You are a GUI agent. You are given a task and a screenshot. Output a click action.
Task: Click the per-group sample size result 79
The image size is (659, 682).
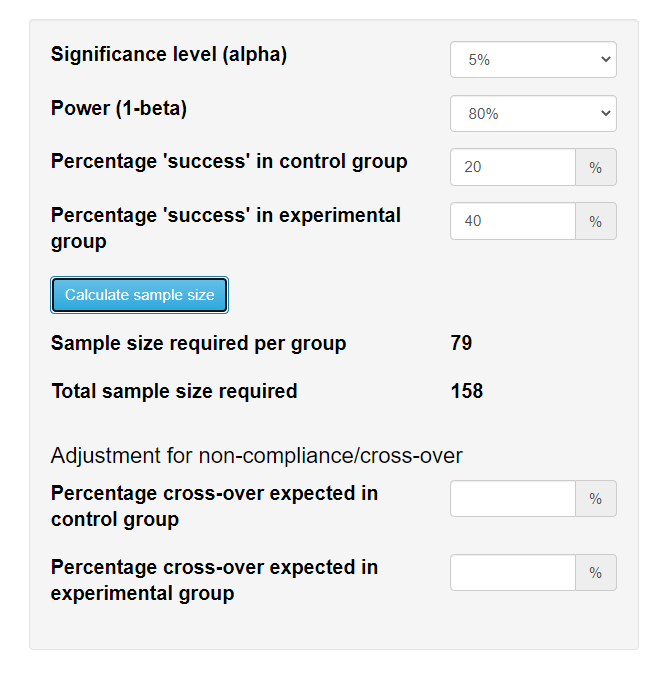(x=461, y=344)
